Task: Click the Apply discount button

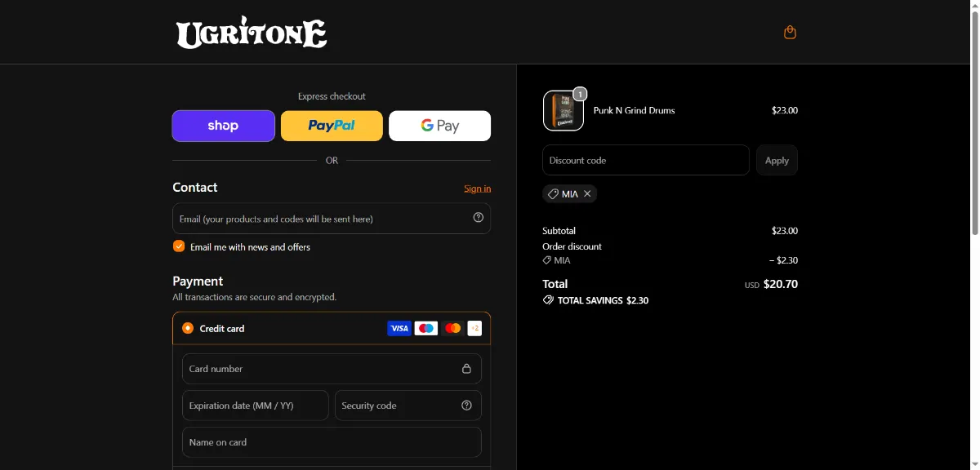Action: pos(777,160)
